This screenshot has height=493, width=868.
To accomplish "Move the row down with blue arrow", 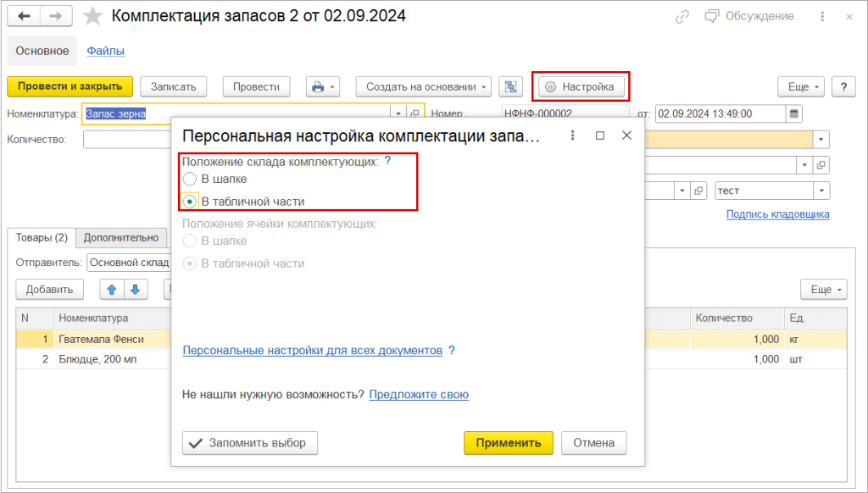I will [x=134, y=290].
